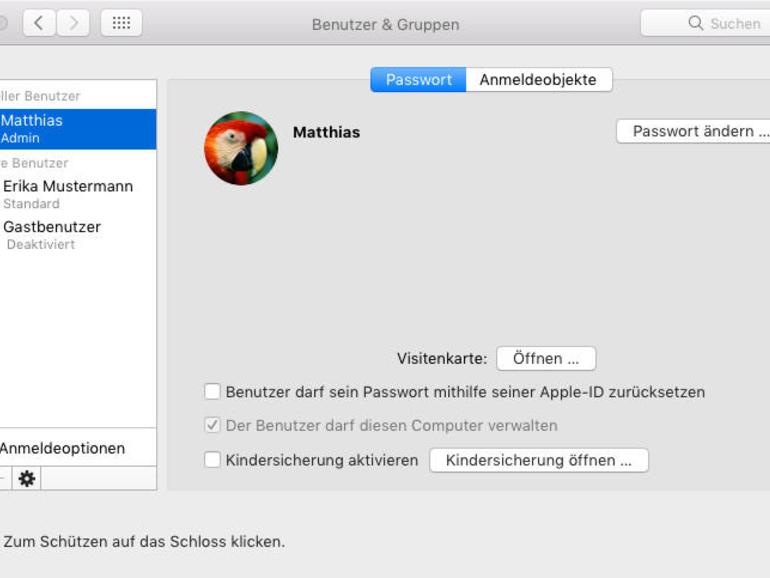Toggle 'Der Benutzer darf diesen Computer verwalten' checkbox
Viewport: 770px width, 578px height.
click(x=212, y=425)
